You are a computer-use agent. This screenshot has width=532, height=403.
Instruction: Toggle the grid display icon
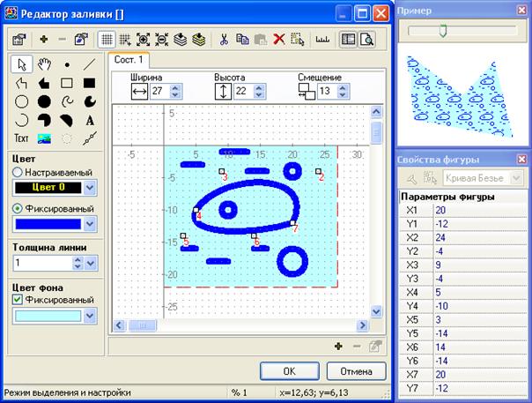[x=107, y=39]
